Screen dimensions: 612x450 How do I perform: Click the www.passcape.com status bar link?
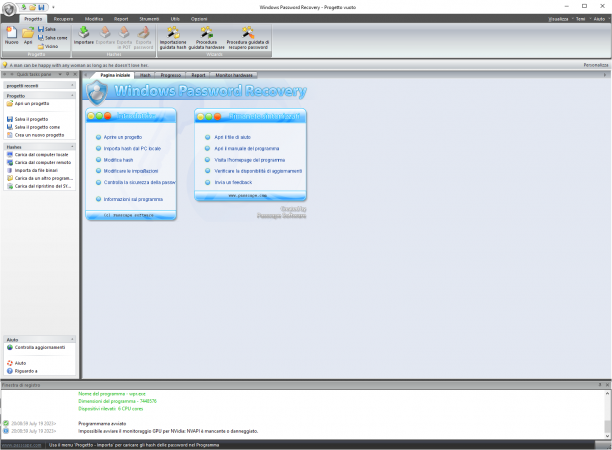tap(21, 445)
